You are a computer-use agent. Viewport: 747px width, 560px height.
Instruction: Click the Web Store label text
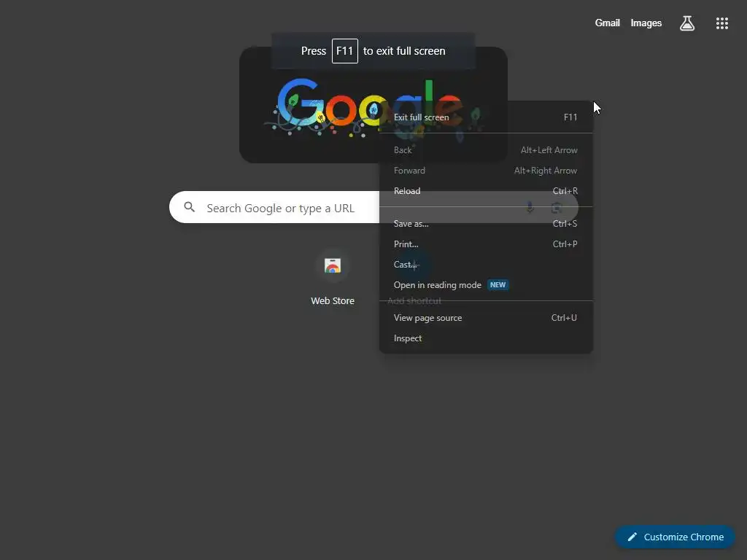point(333,300)
